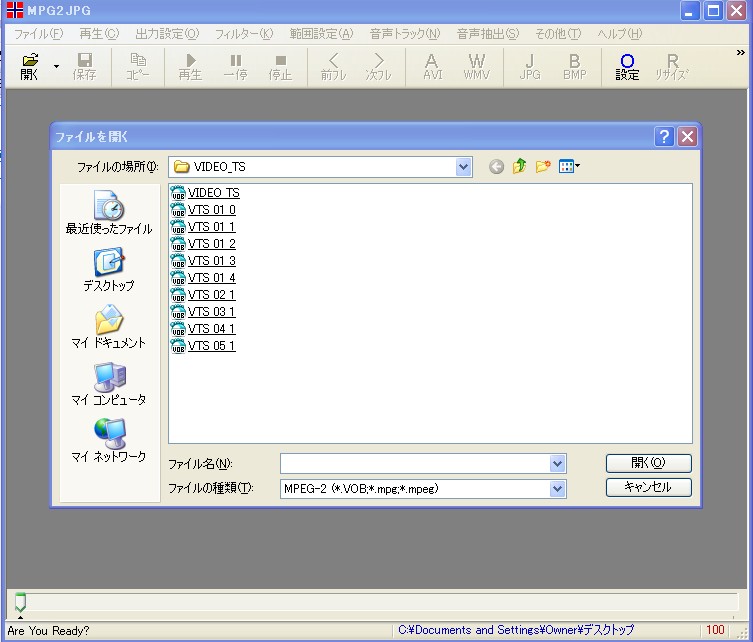Expand the arrow next to the Open toolbar icon
Viewport: 753px width, 642px height.
pyautogui.click(x=56, y=67)
